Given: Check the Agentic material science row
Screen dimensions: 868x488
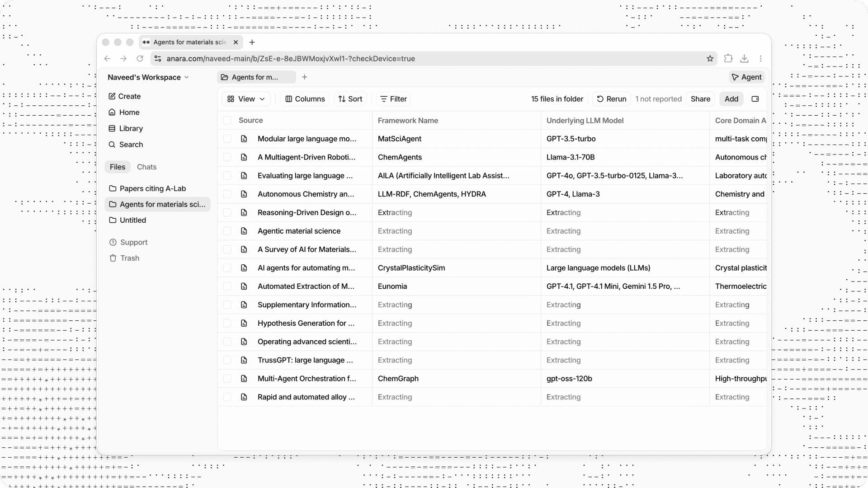Looking at the screenshot, I should (x=227, y=231).
